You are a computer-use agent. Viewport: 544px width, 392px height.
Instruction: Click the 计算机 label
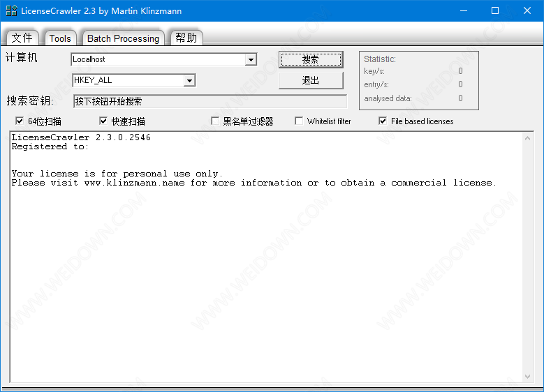[22, 57]
